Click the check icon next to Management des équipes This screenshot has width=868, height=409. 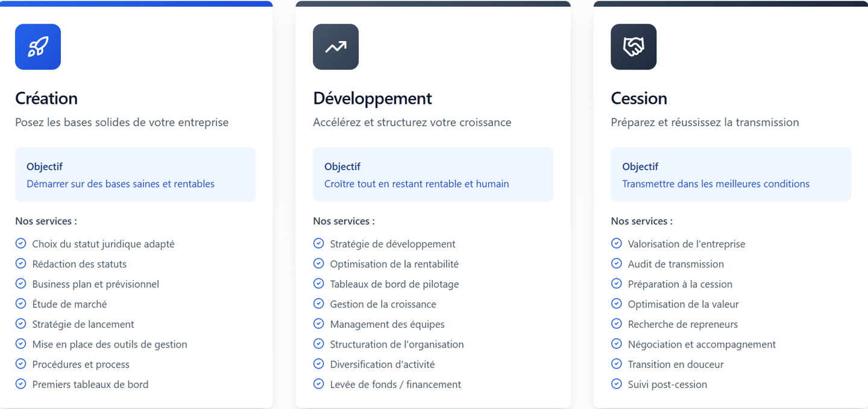[x=318, y=324]
